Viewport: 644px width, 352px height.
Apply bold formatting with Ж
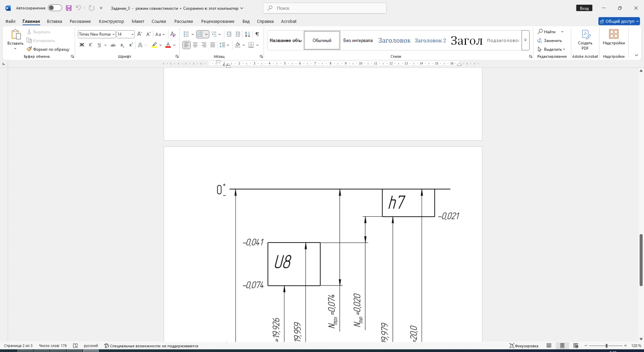[x=82, y=45]
